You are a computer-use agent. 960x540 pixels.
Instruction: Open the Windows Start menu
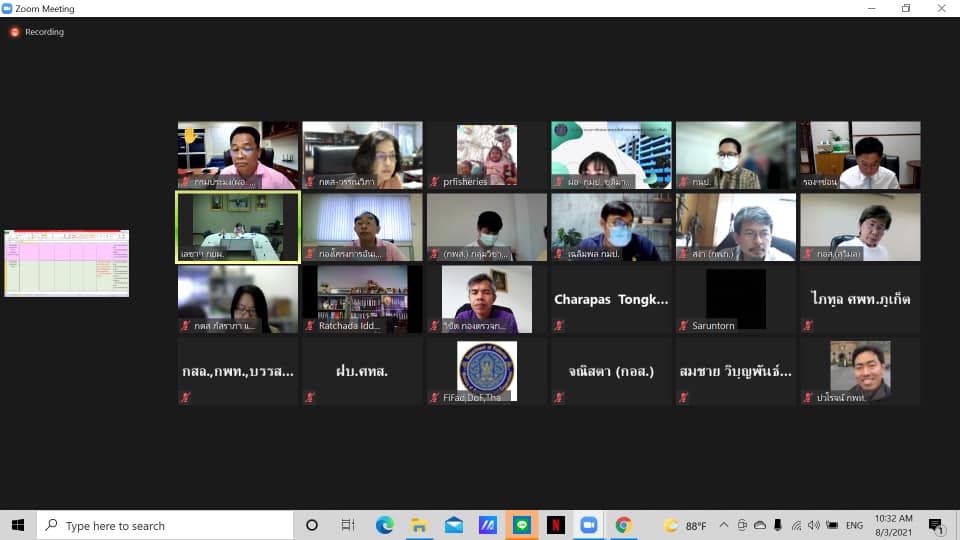[x=18, y=525]
